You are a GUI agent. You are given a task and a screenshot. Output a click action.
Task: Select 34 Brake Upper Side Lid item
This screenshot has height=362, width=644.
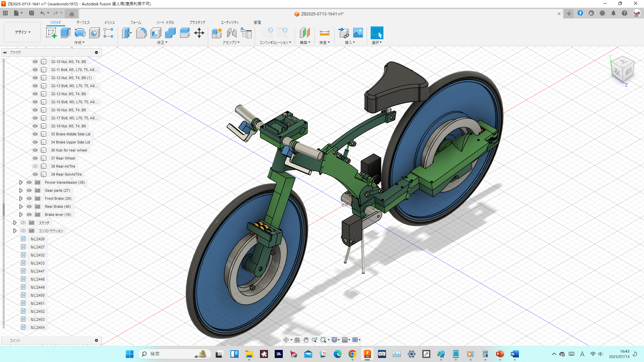pyautogui.click(x=70, y=142)
